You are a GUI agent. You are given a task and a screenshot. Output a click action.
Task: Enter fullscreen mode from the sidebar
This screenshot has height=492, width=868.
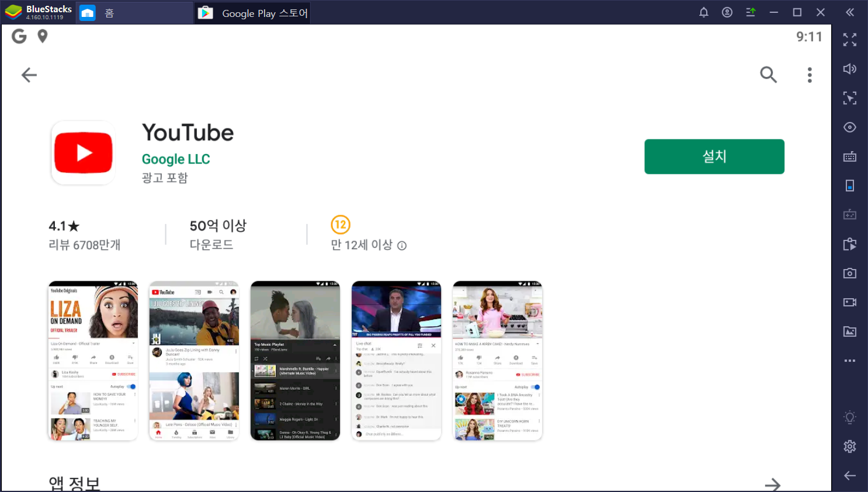click(x=850, y=40)
